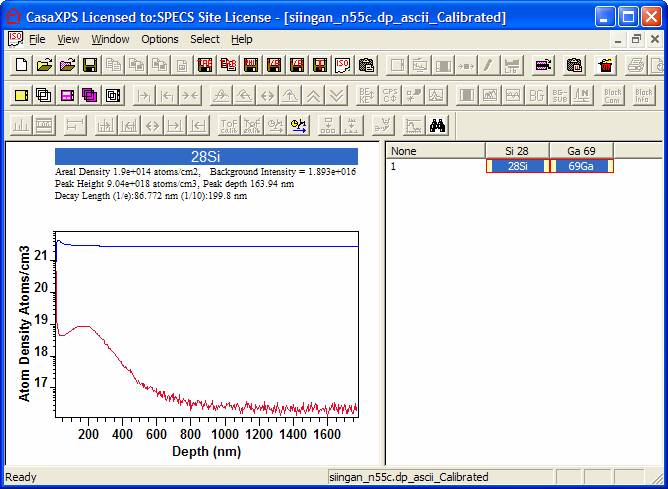Click the Si 28 column header
668x489 pixels.
pos(517,151)
